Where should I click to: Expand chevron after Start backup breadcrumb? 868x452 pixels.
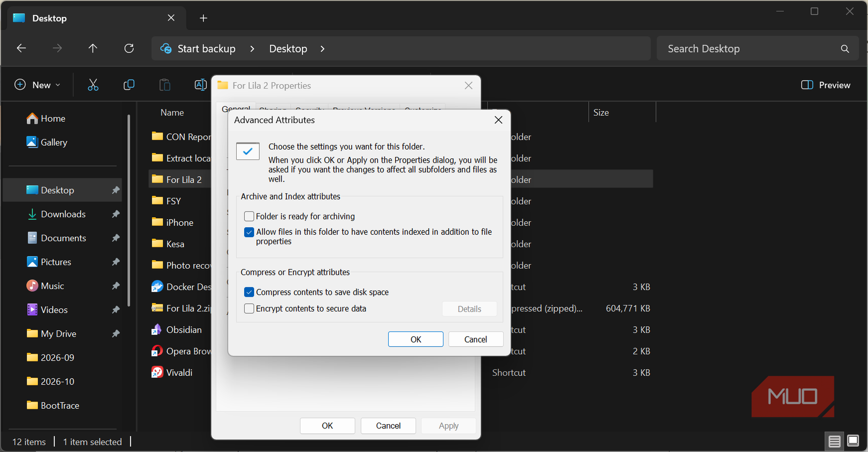tap(253, 49)
